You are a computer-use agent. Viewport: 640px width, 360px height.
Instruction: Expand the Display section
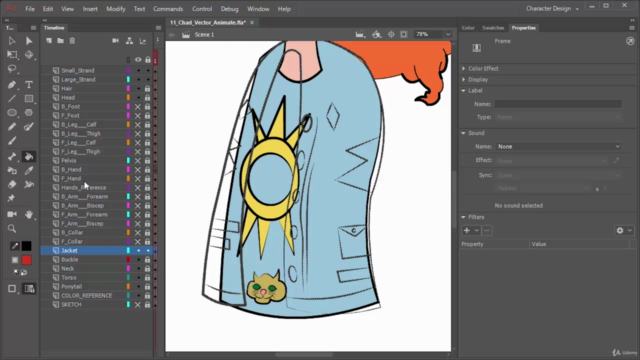464,80
